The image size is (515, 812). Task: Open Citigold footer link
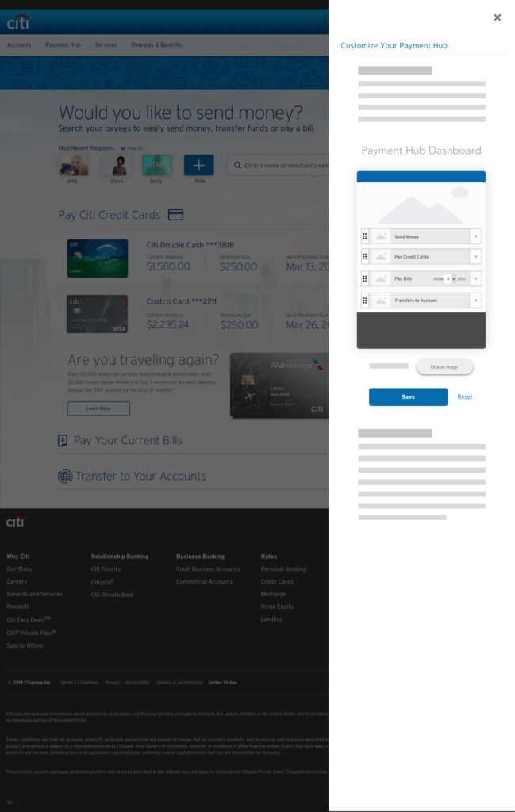(x=102, y=582)
